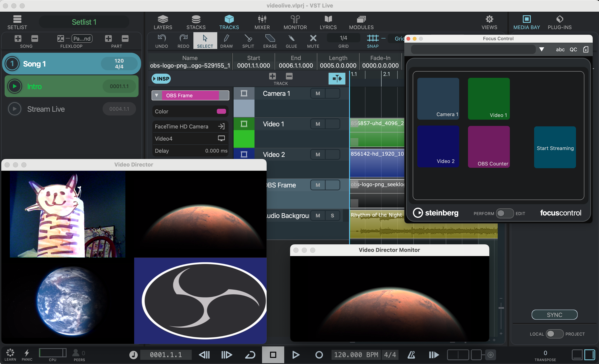Toggle Perform/Edit switch in Focus Control
The width and height of the screenshot is (599, 364).
click(x=505, y=213)
